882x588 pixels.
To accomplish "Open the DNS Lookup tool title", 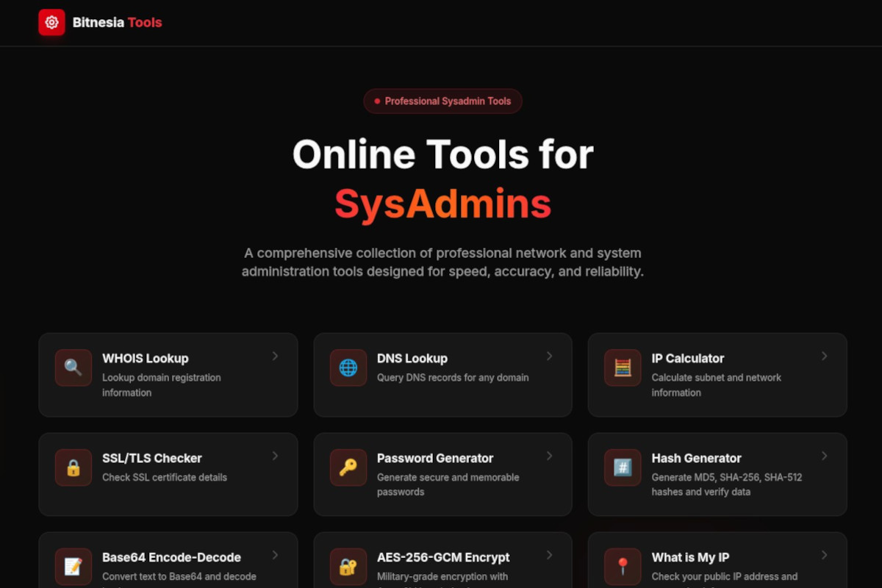I will 412,359.
